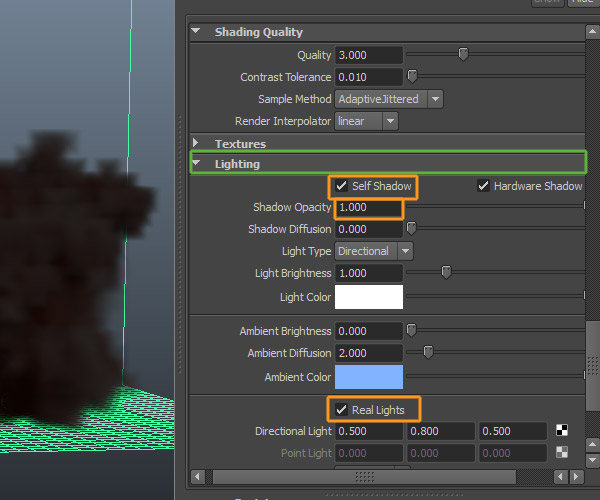The image size is (600, 500).
Task: Click the Point Light map connection icon
Action: [562, 453]
